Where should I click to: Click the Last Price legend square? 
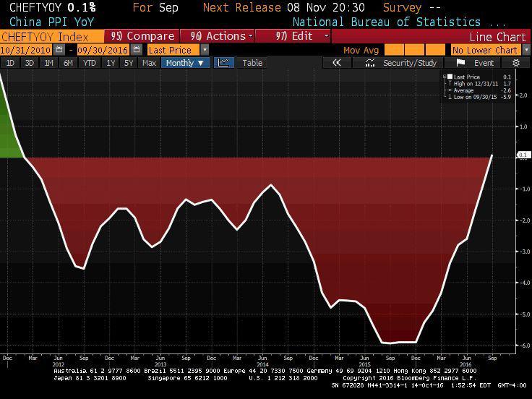coord(450,76)
